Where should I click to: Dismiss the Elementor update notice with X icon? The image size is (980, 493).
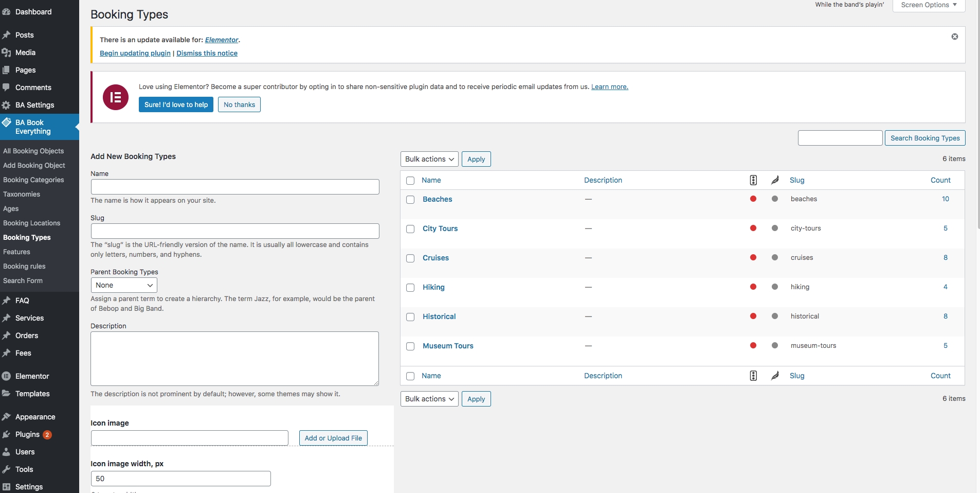point(954,37)
